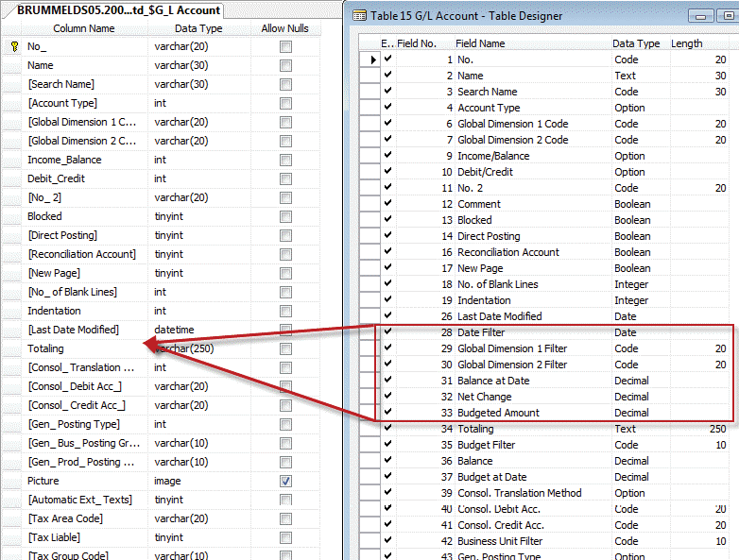Viewport: 739px width, 560px height.
Task: Click the Data Type header in SQL designer
Action: [198, 28]
